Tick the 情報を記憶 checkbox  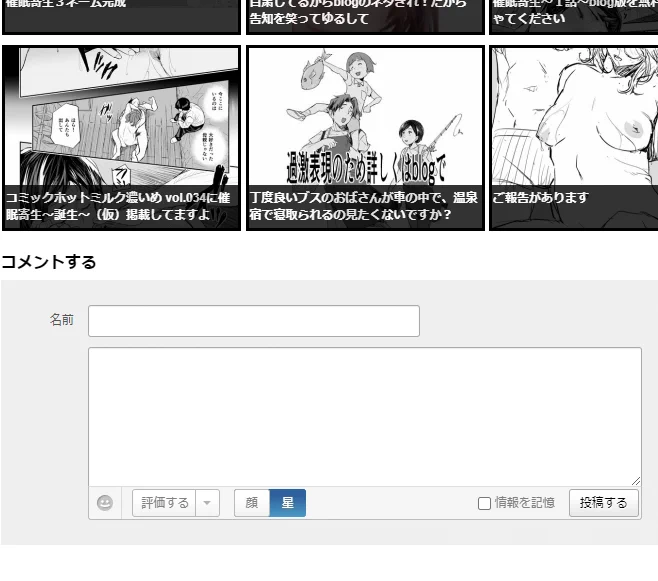(x=484, y=503)
